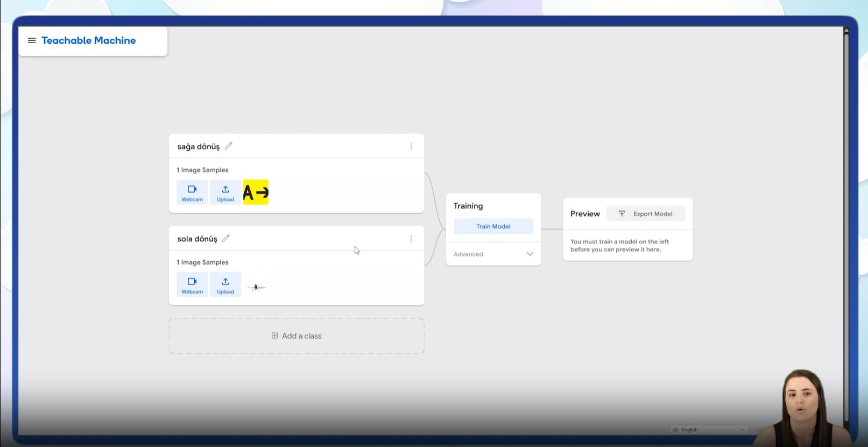Click the chevron next to Advanced
This screenshot has height=447, width=868.
(530, 254)
